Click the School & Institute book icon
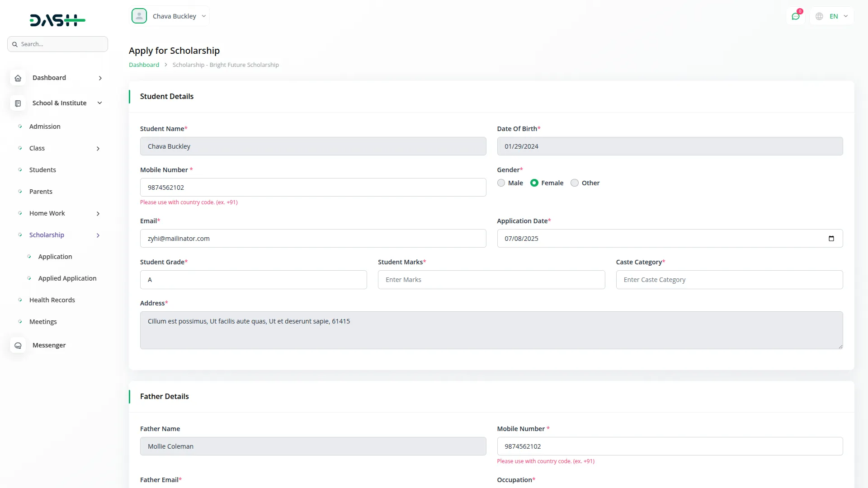 (18, 103)
